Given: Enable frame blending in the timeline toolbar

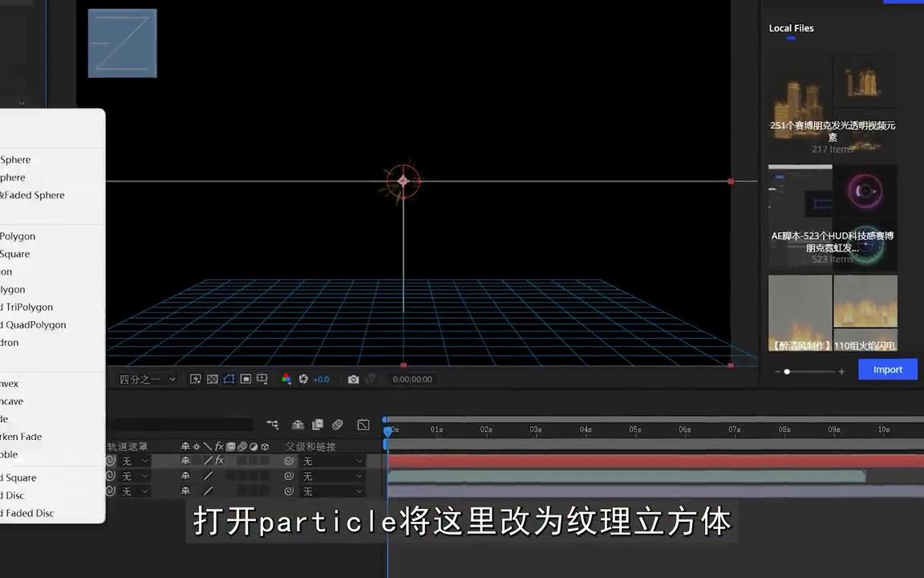Looking at the screenshot, I should (x=317, y=425).
